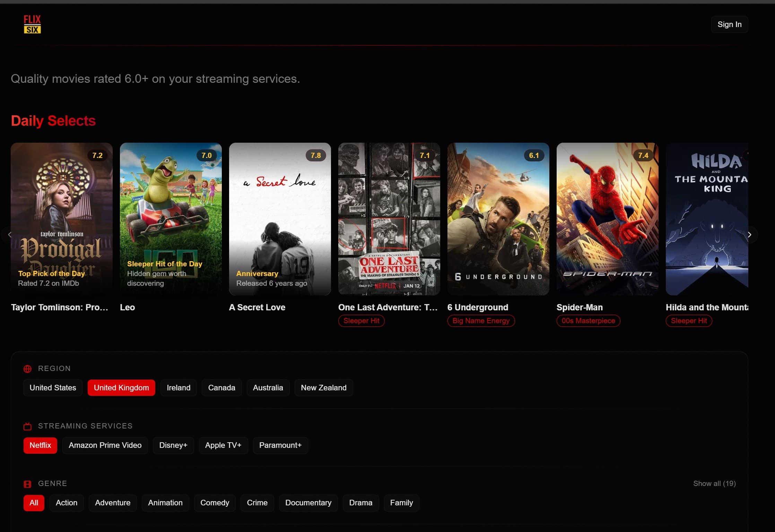Viewport: 775px width, 532px height.
Task: Enable Amazon Prime Video service
Action: coord(105,445)
